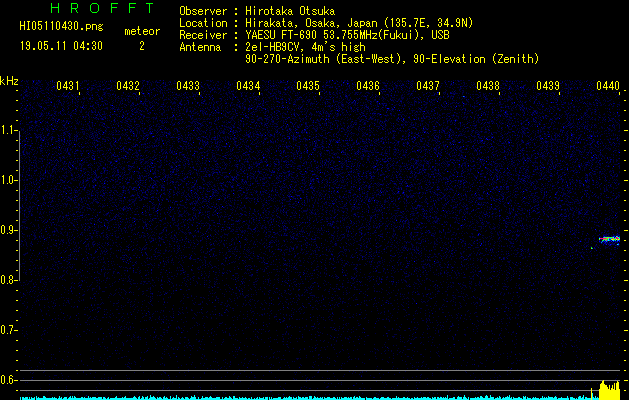Click the 0440 time marker
The image size is (629, 400).
tap(608, 86)
